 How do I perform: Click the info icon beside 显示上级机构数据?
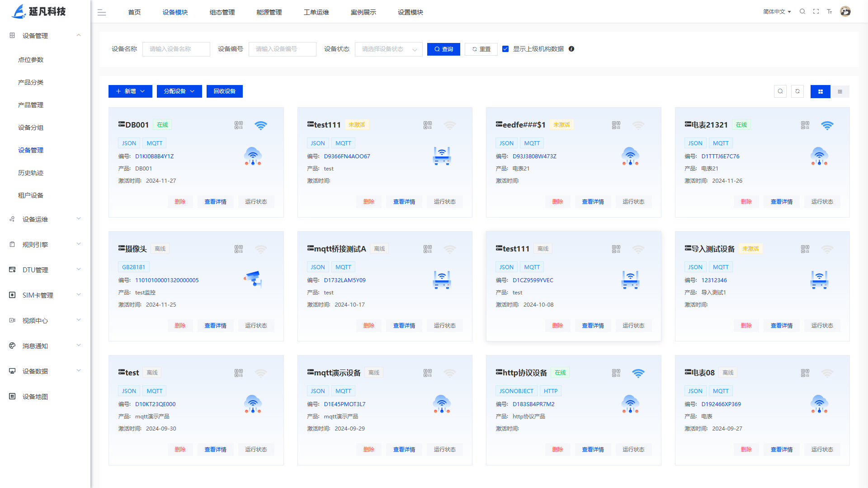tap(571, 49)
